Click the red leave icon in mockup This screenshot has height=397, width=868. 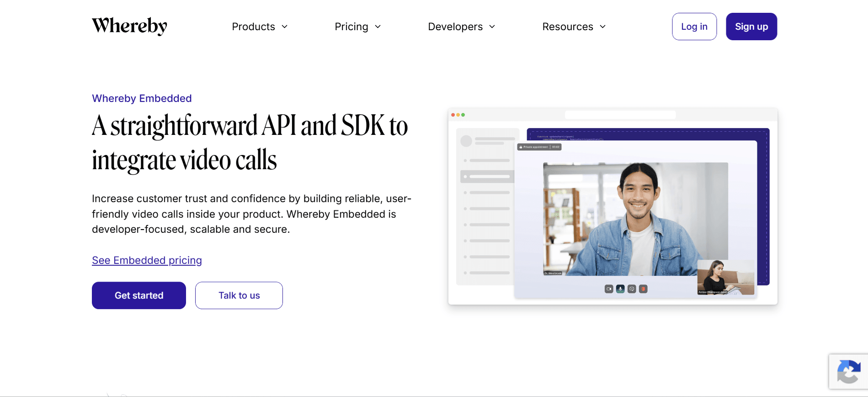click(643, 289)
